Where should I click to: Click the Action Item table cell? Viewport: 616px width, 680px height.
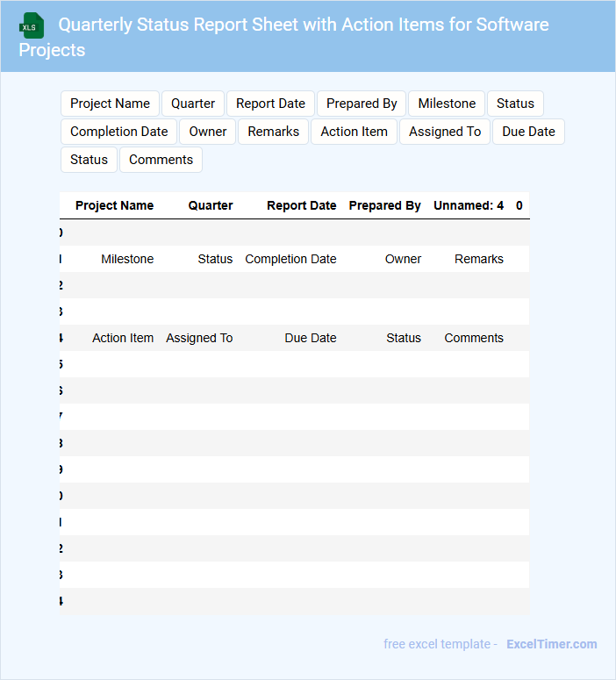coord(123,338)
